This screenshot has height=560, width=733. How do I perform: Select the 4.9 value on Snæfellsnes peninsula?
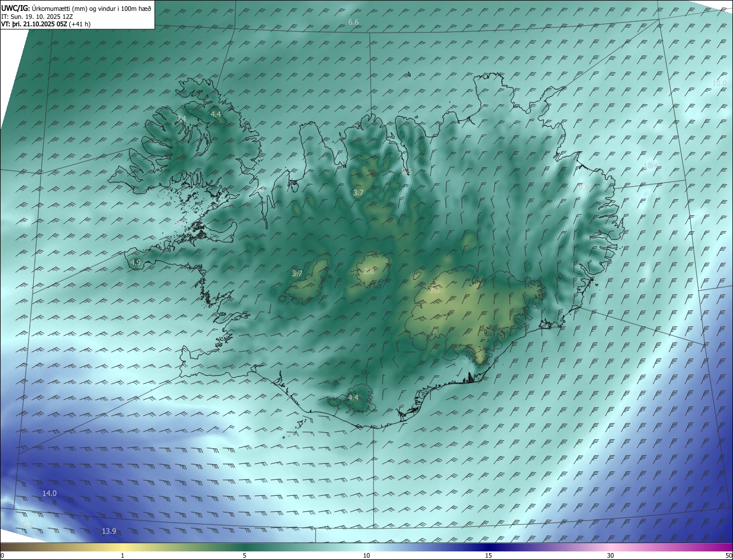coord(136,262)
